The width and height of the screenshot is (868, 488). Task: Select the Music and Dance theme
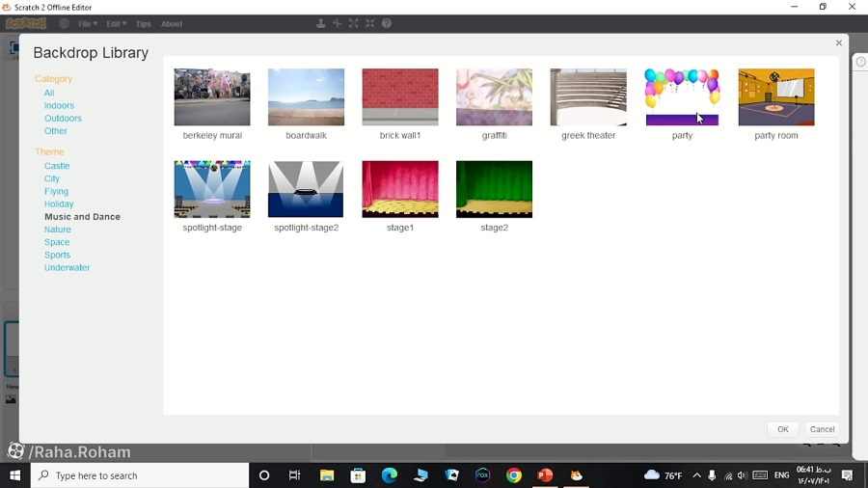click(83, 217)
